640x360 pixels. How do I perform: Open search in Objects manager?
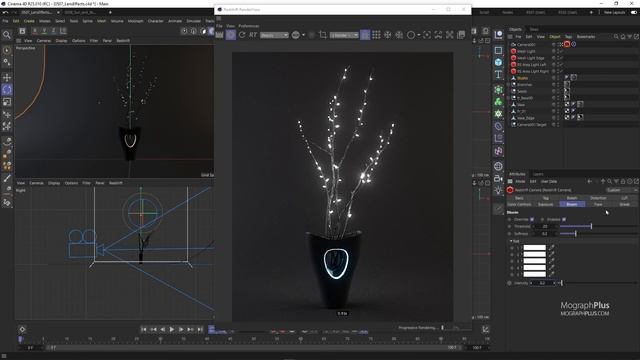(x=616, y=37)
